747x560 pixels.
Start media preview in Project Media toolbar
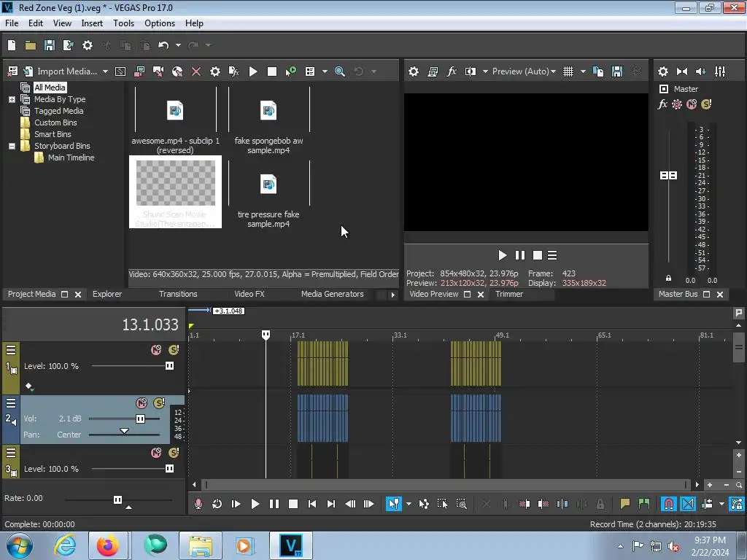253,71
